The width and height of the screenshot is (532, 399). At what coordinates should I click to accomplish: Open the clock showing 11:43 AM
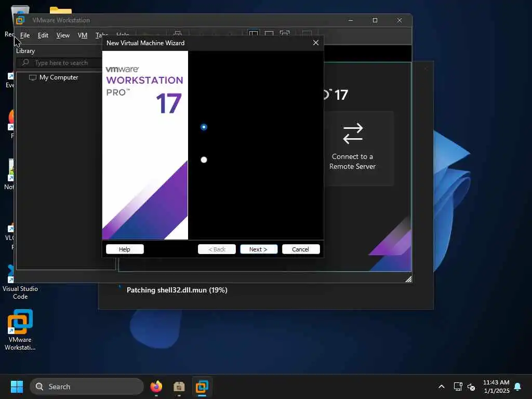pyautogui.click(x=496, y=387)
